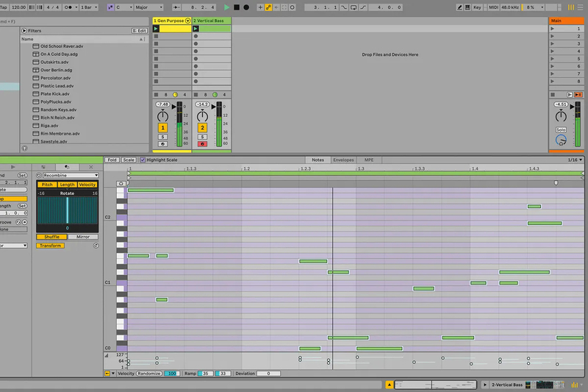
Task: Toggle track 1 activator button
Action: pyautogui.click(x=162, y=127)
